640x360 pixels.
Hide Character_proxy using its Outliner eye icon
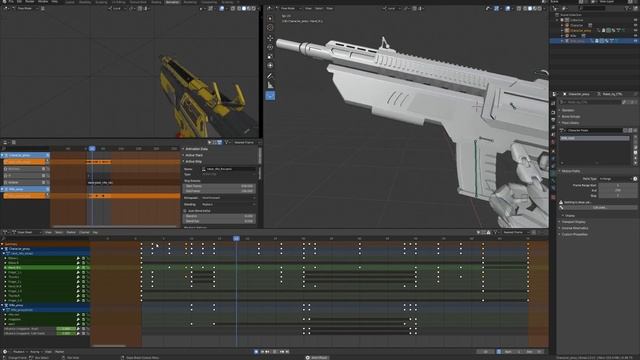pos(636,31)
